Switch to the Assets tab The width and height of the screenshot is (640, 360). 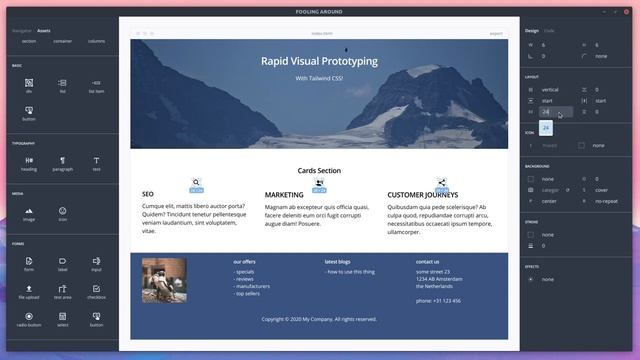pyautogui.click(x=44, y=31)
